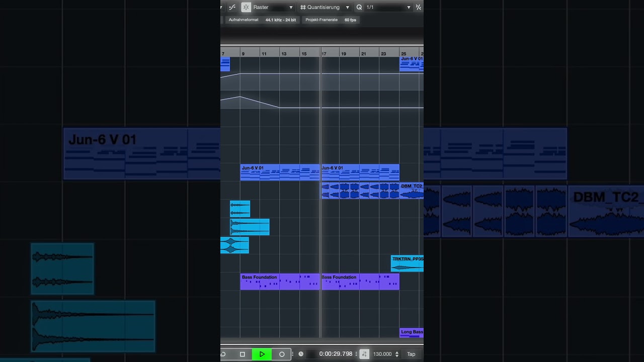Click ruler at bar 9
644x362 pixels.
click(x=243, y=53)
